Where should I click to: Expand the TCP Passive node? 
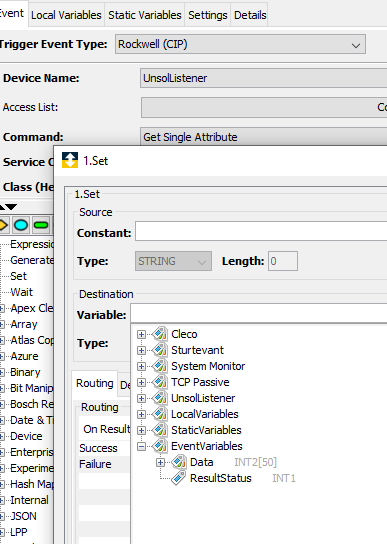pos(141,382)
